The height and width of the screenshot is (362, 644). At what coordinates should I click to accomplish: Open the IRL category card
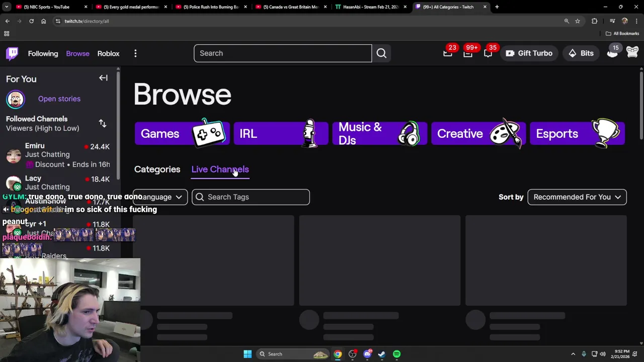[x=281, y=134]
